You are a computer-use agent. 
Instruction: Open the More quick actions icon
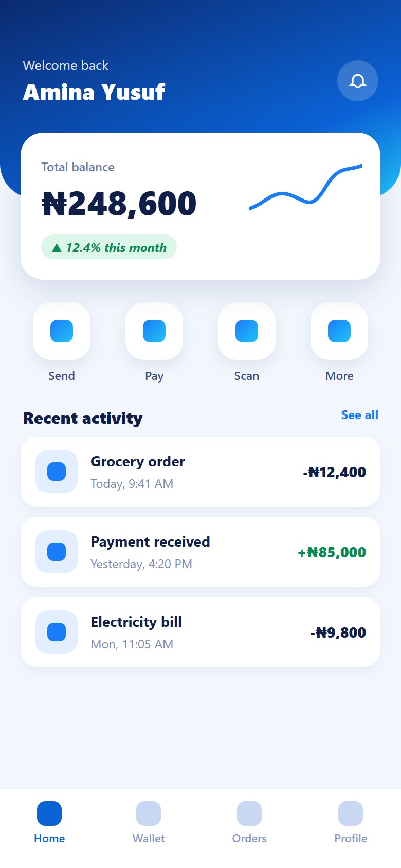click(339, 331)
